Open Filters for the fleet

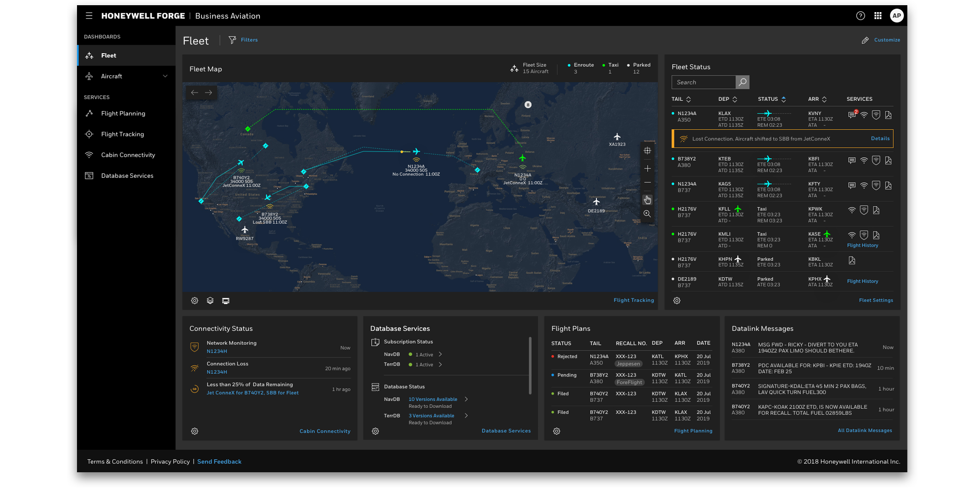coord(244,40)
